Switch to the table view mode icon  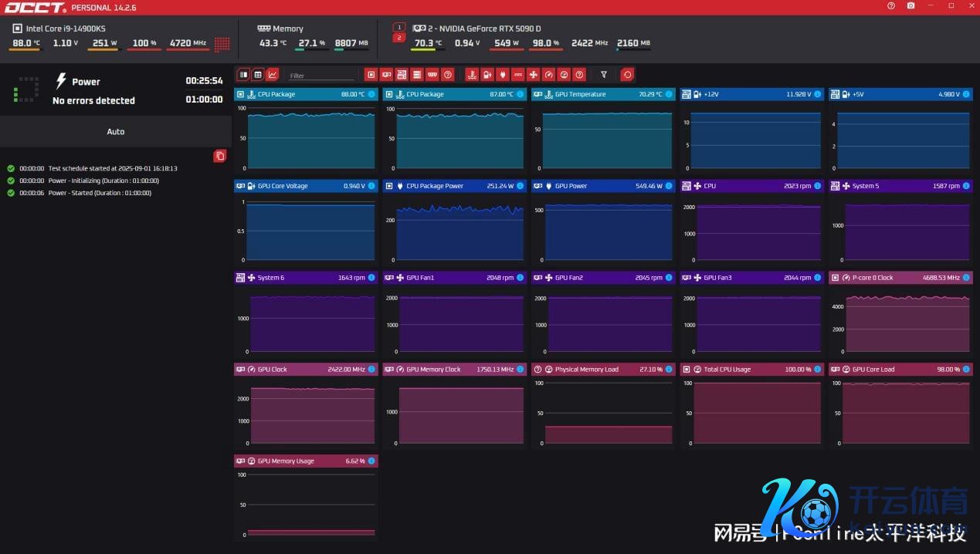pos(258,75)
